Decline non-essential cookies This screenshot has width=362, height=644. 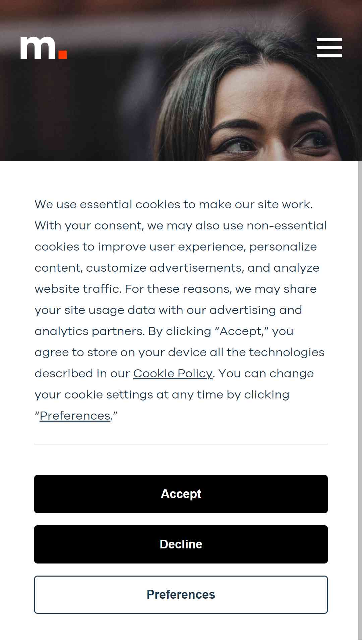(181, 544)
